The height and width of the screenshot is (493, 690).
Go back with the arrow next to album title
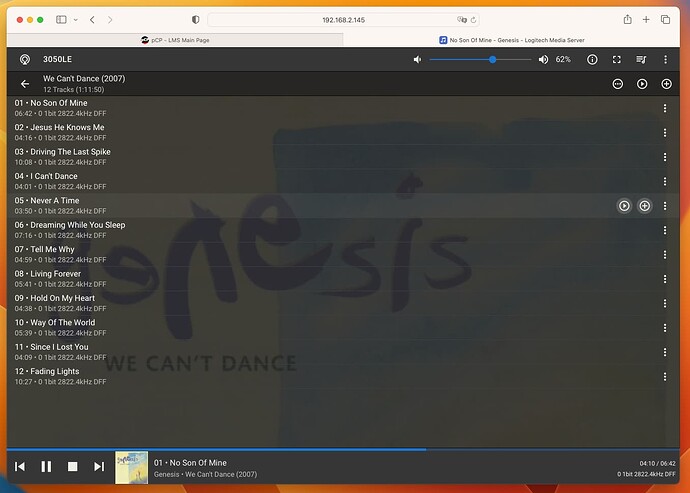[x=25, y=84]
